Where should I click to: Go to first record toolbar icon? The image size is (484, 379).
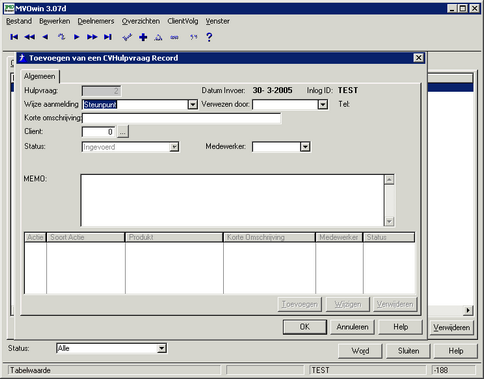pos(14,37)
